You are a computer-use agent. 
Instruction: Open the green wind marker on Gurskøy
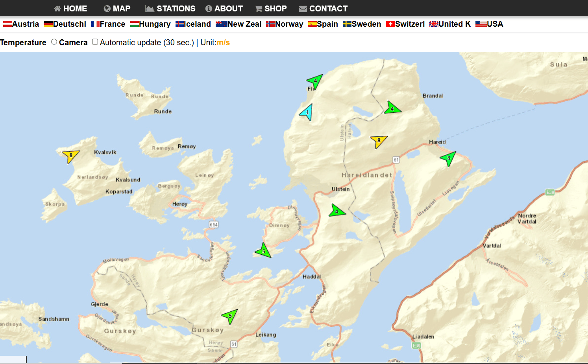(230, 316)
